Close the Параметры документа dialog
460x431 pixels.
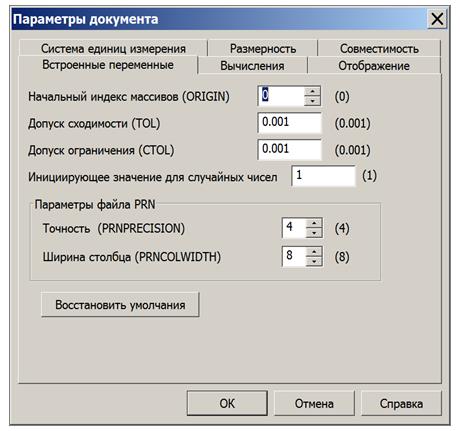point(437,19)
